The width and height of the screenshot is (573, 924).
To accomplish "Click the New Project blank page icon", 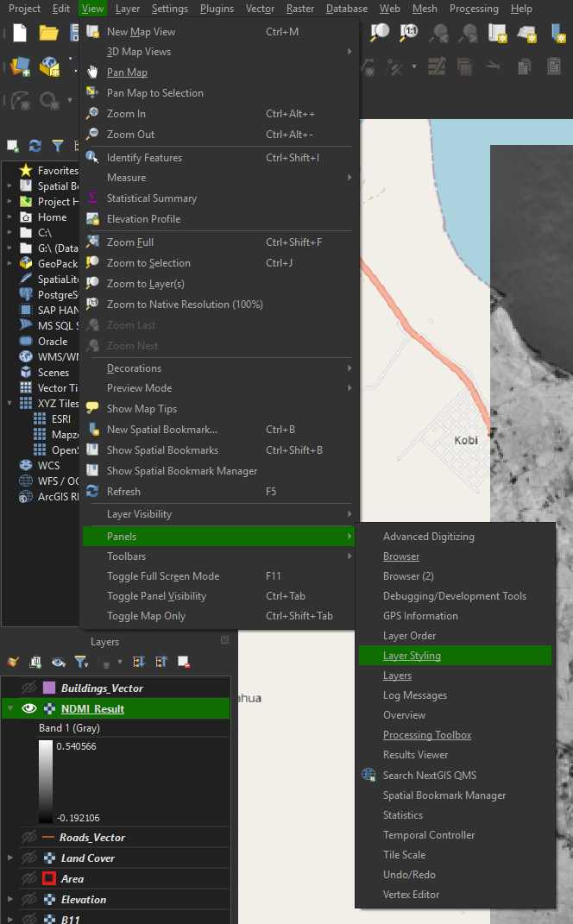I will point(20,33).
